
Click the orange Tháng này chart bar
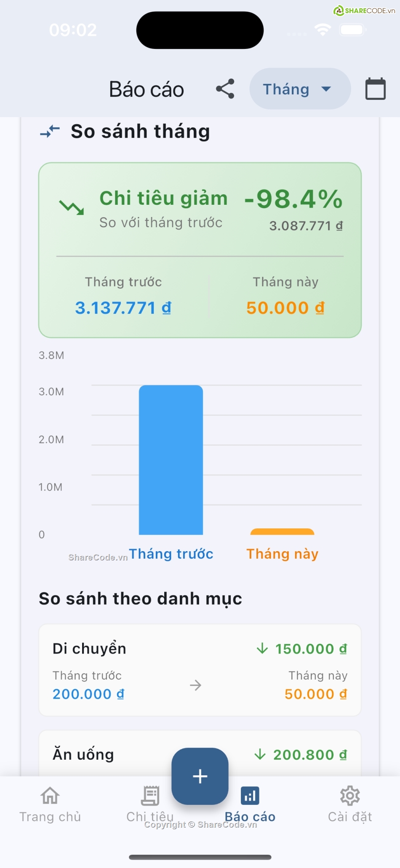[282, 532]
